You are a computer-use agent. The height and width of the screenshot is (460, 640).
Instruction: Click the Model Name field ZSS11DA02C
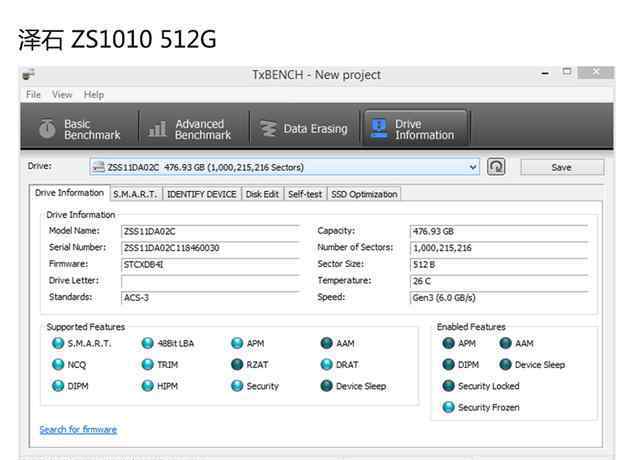(211, 231)
